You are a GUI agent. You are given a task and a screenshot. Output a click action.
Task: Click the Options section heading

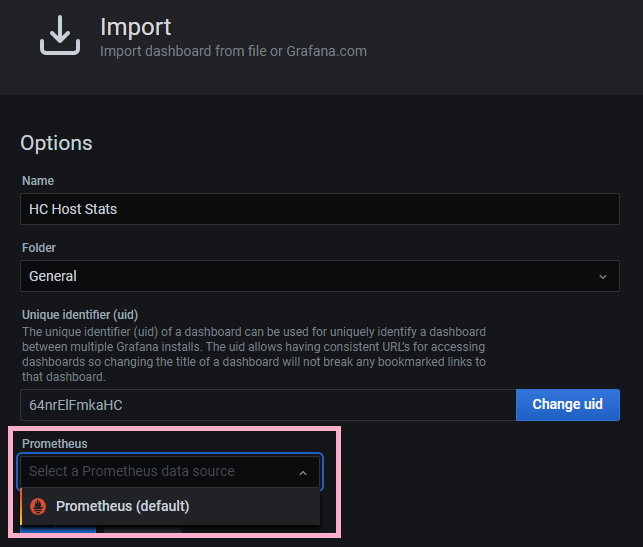click(x=56, y=143)
